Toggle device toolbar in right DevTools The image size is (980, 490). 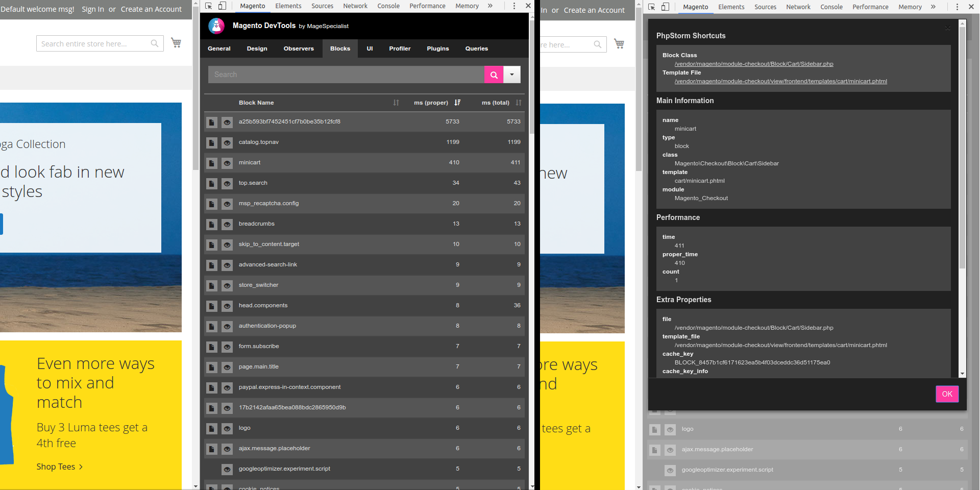point(665,7)
